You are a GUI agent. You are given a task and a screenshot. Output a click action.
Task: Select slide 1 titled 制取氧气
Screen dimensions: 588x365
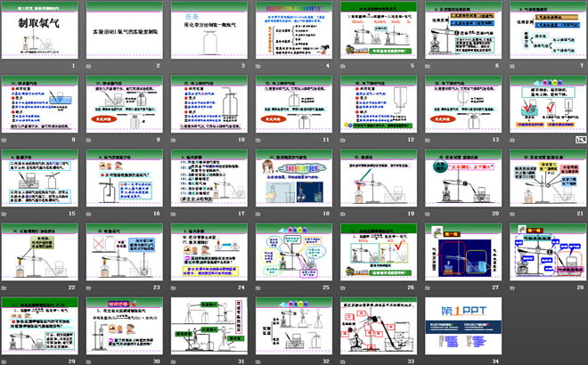pyautogui.click(x=40, y=29)
